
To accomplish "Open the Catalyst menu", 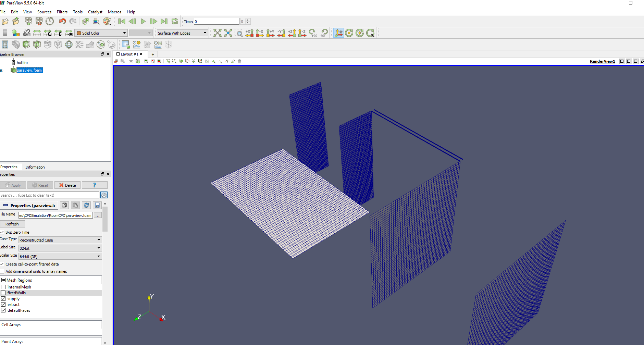I will click(95, 12).
